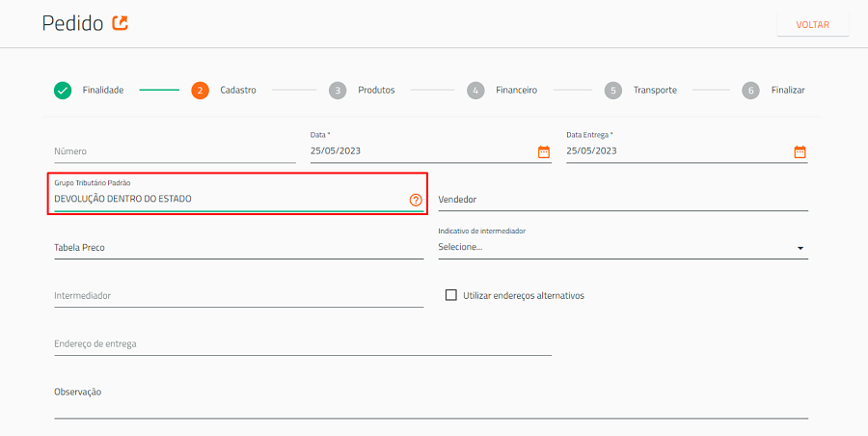Focus the Número input field
This screenshot has width=868, height=436.
tap(175, 151)
